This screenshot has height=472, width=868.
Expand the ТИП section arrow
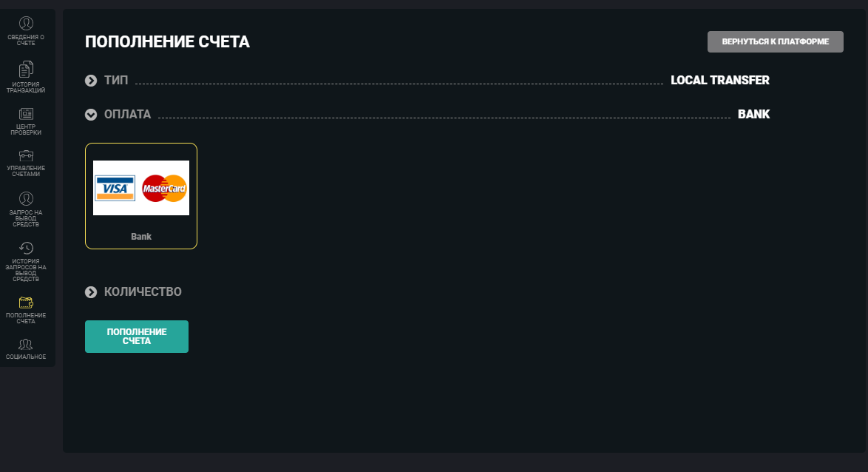point(91,81)
